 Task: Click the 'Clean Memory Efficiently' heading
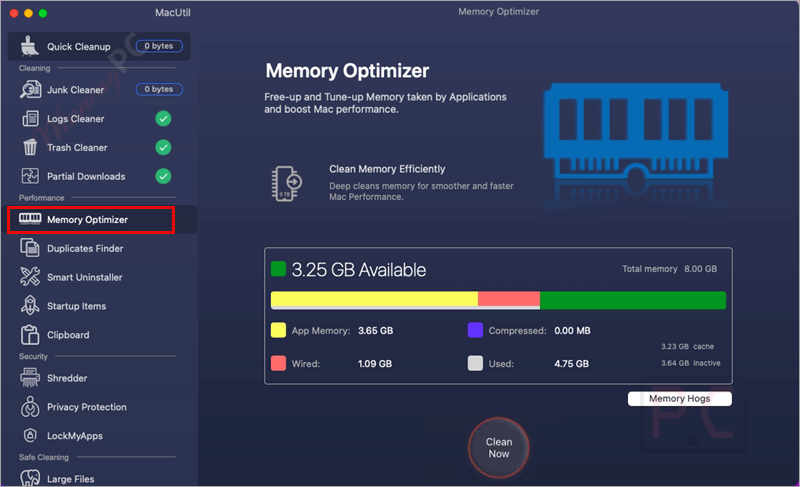tap(387, 169)
